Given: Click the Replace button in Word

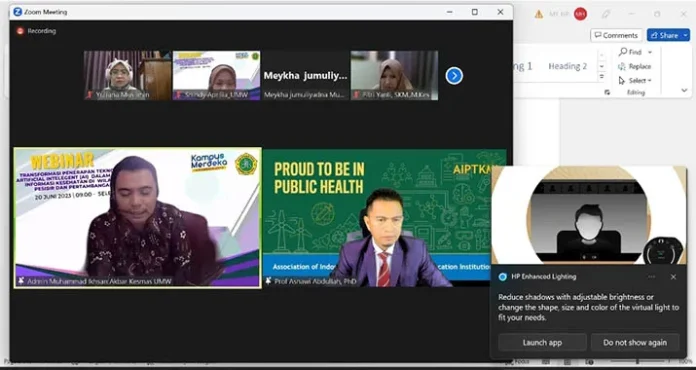Looking at the screenshot, I should click(635, 67).
